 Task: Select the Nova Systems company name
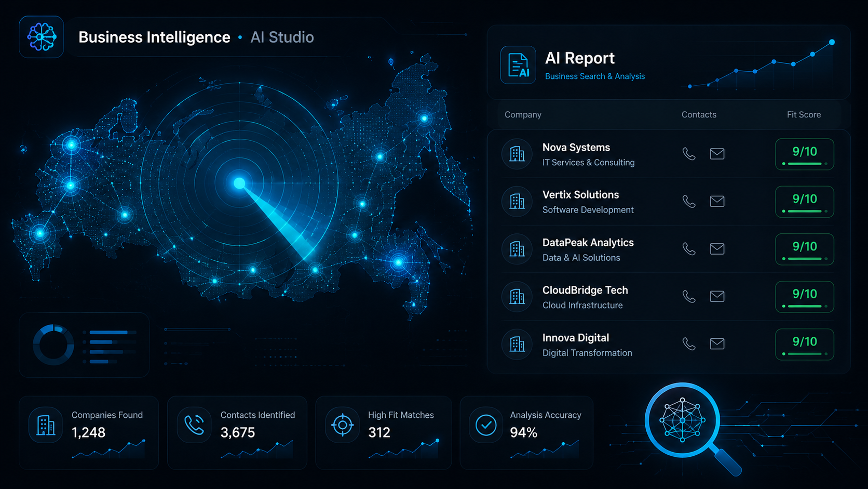(576, 148)
